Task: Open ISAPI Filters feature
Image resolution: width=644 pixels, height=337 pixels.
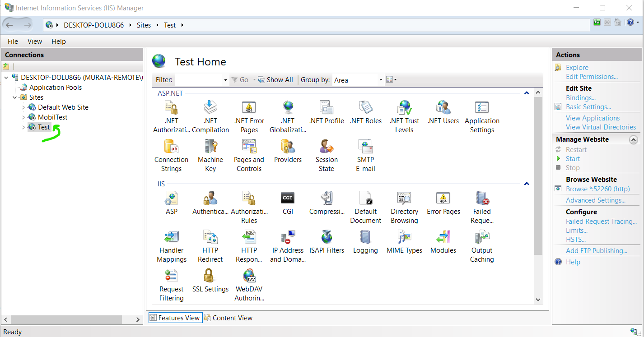Action: pyautogui.click(x=327, y=242)
